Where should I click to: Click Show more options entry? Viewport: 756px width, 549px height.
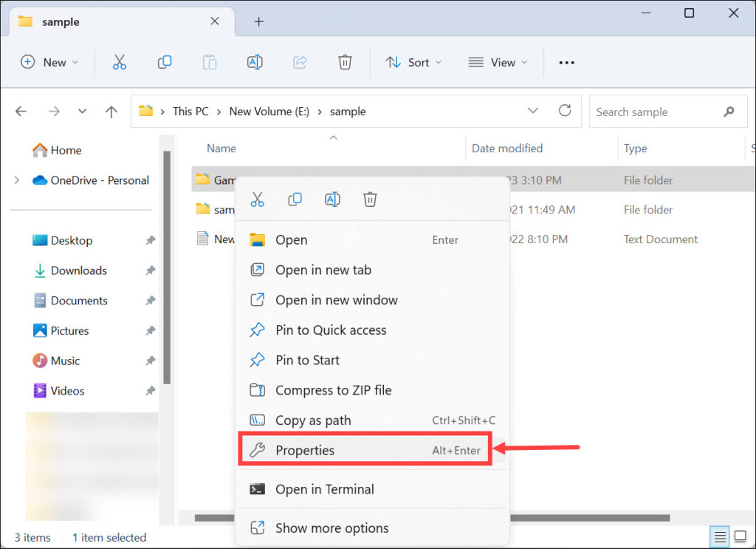[x=331, y=528]
